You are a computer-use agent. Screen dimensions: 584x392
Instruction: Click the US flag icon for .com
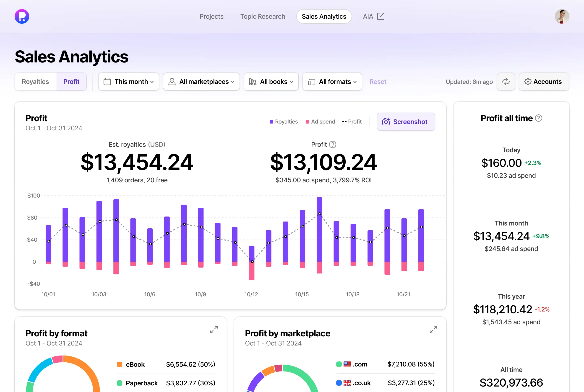tap(347, 364)
